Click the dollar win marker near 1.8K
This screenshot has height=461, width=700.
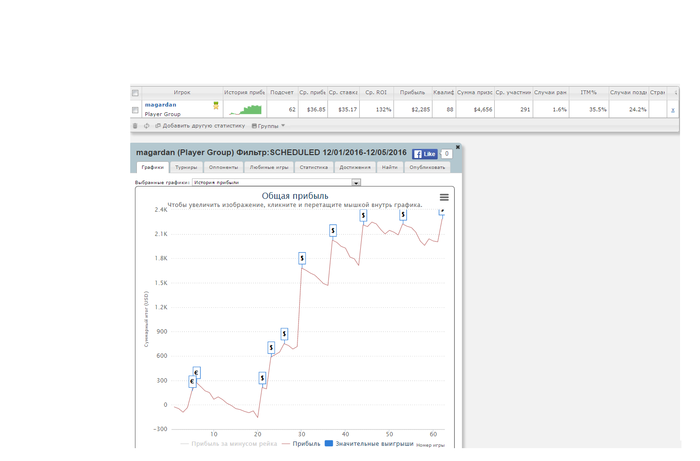coord(302,258)
